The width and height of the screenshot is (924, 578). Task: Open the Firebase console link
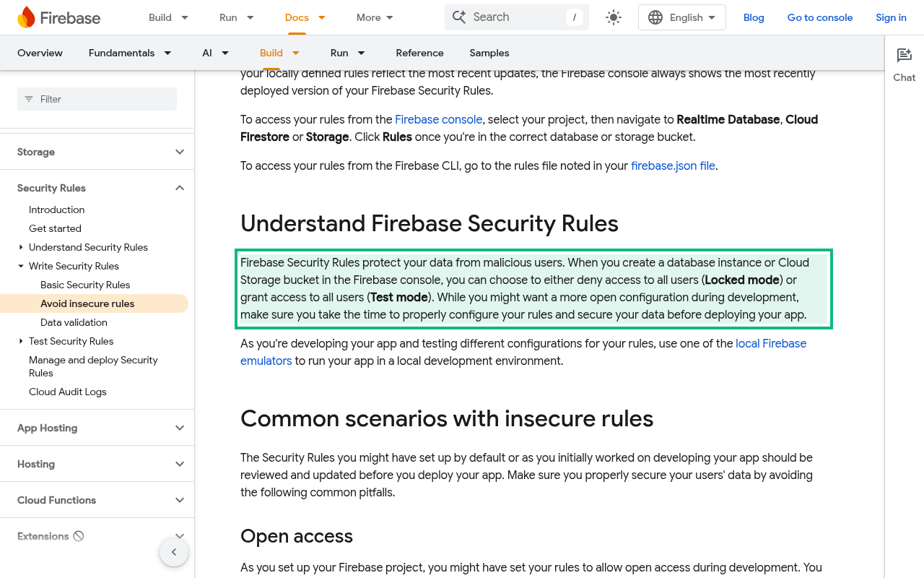[438, 119]
